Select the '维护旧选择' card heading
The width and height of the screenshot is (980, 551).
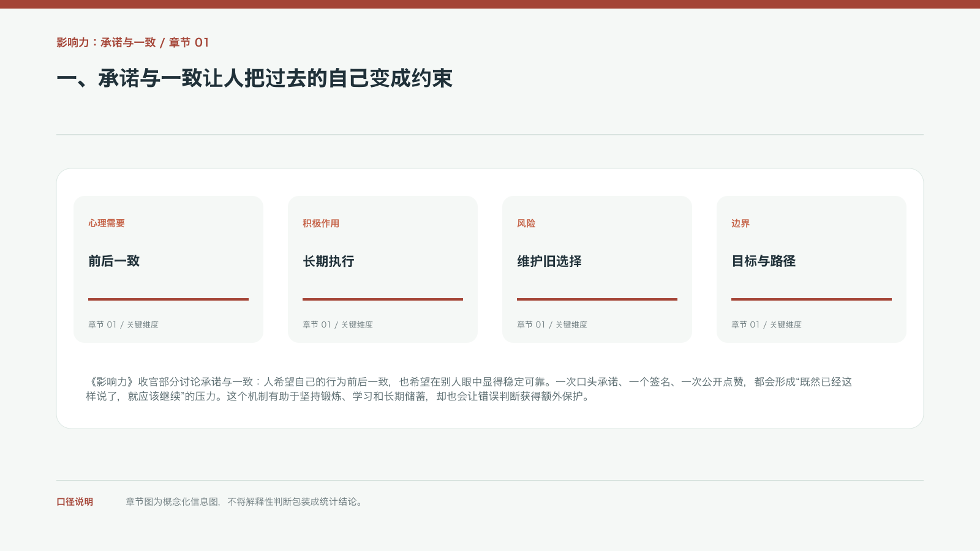point(549,261)
